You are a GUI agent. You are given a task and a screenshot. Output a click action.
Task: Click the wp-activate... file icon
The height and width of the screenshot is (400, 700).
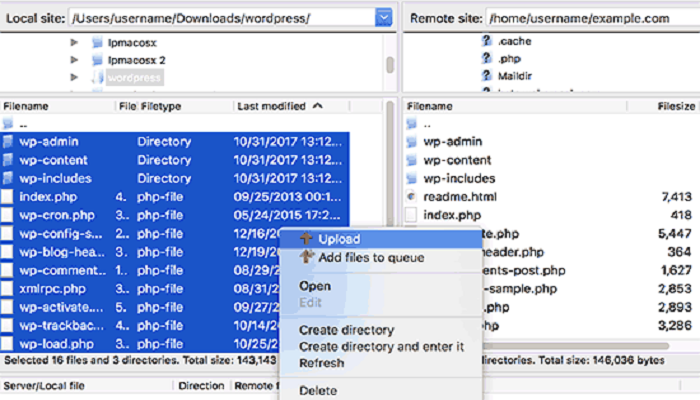tap(7, 307)
